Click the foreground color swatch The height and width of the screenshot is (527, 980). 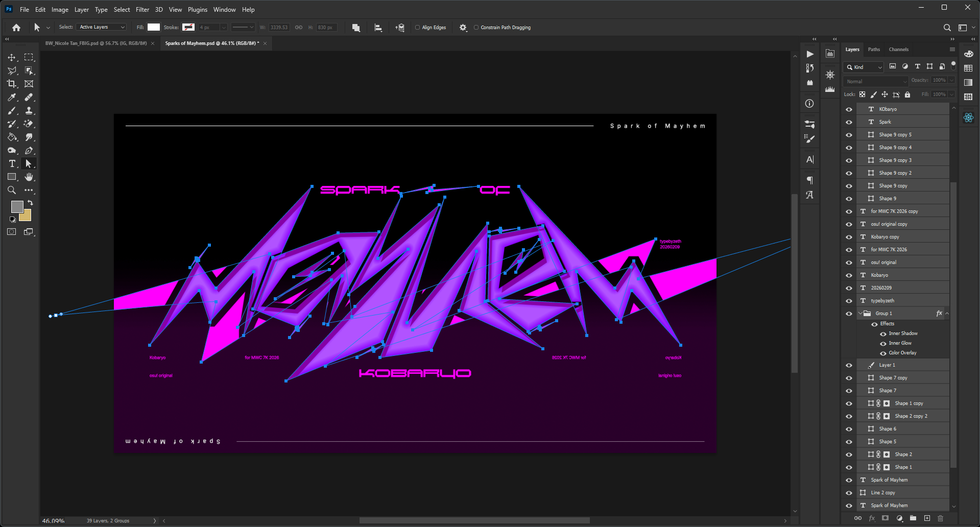[17, 206]
